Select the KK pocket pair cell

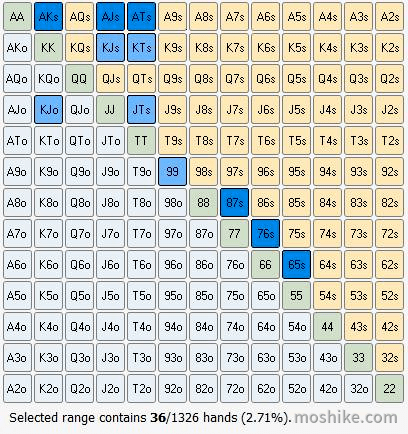(48, 48)
